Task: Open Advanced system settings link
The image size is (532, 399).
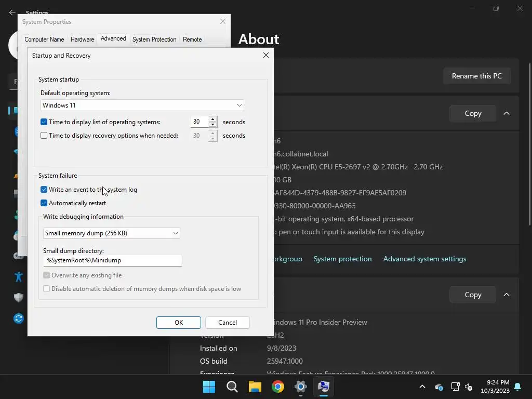Action: click(425, 259)
